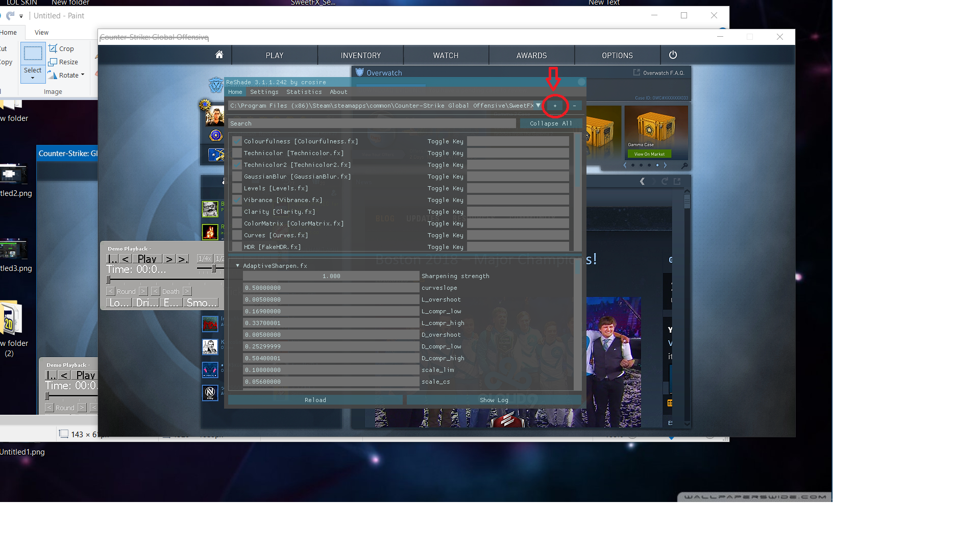This screenshot has height=551, width=980.
Task: Click the Collapse All button
Action: point(551,123)
